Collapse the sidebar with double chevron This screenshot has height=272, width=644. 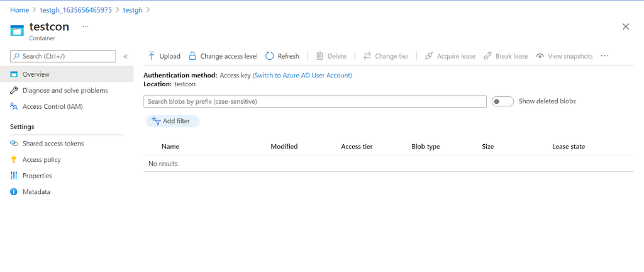[126, 56]
